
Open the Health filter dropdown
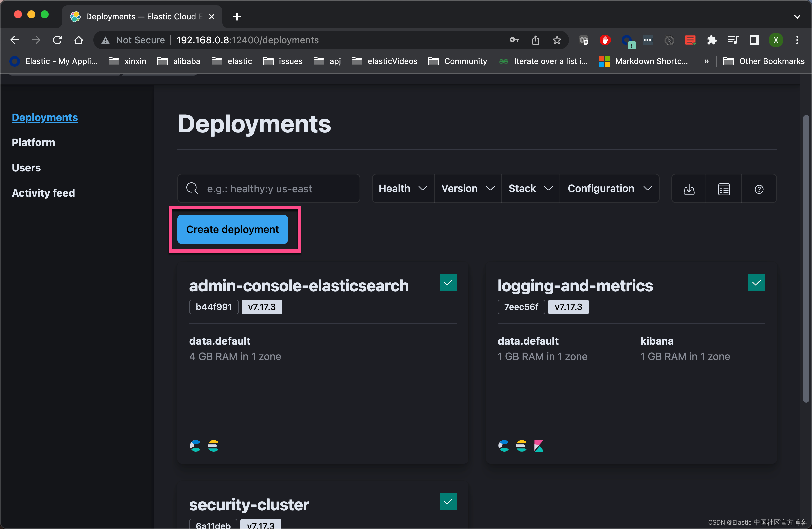click(x=403, y=188)
